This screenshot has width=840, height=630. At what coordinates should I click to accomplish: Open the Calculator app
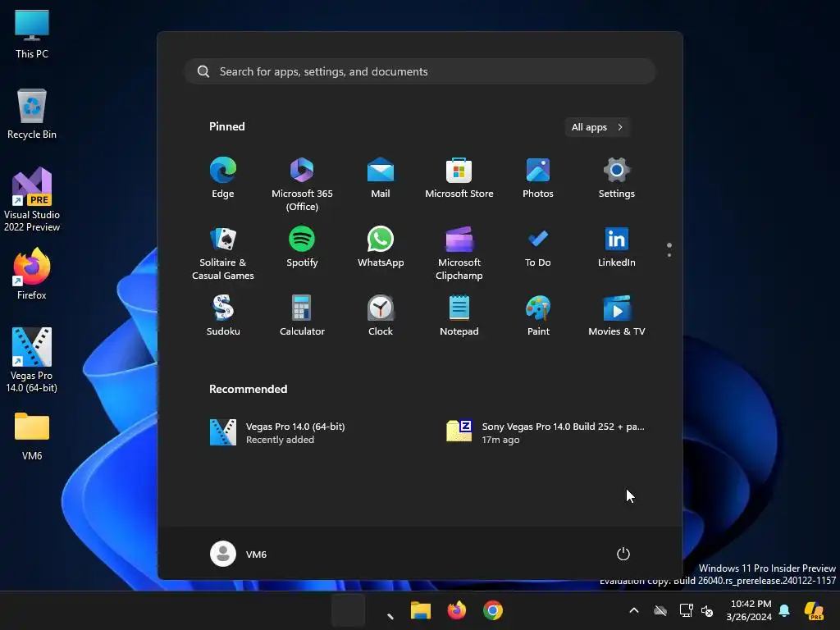click(302, 316)
